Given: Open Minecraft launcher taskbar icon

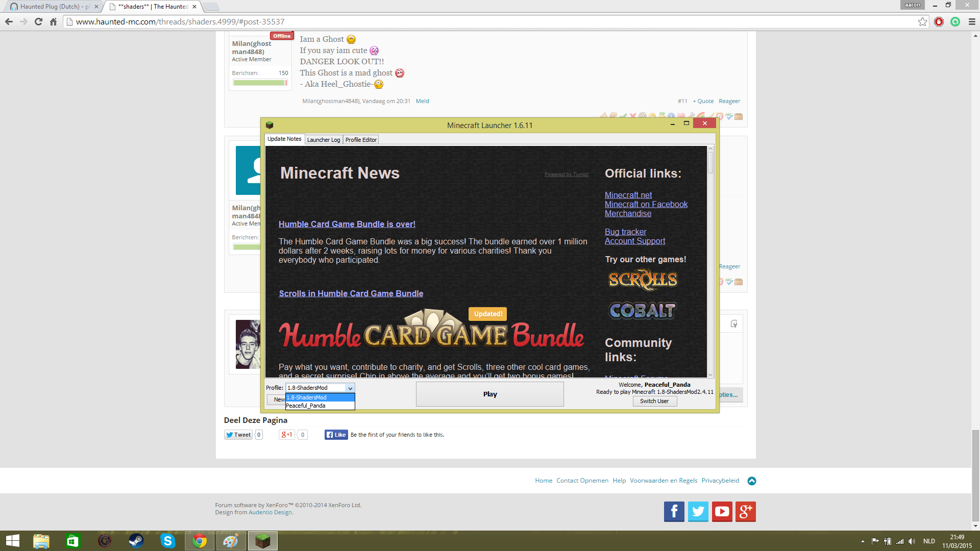Looking at the screenshot, I should (263, 541).
